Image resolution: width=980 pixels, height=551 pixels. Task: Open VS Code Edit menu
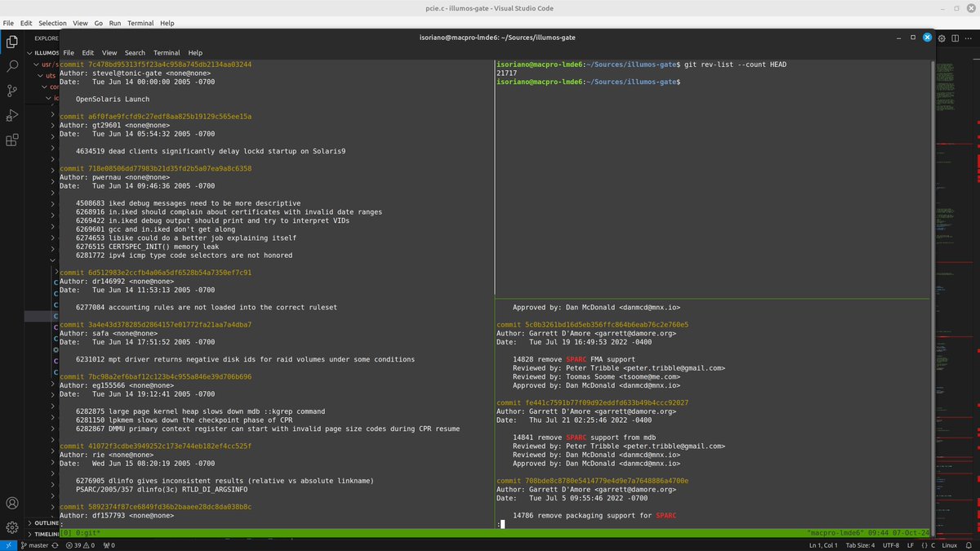pyautogui.click(x=26, y=23)
